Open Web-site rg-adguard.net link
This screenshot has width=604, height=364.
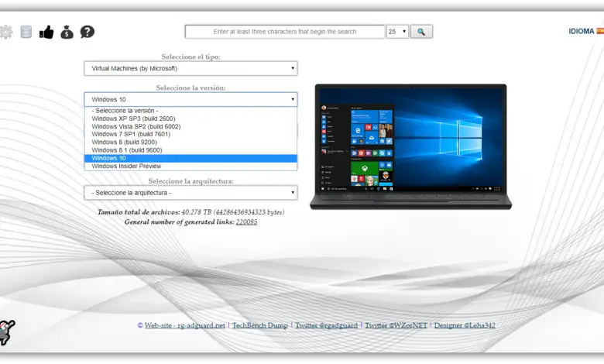185,325
